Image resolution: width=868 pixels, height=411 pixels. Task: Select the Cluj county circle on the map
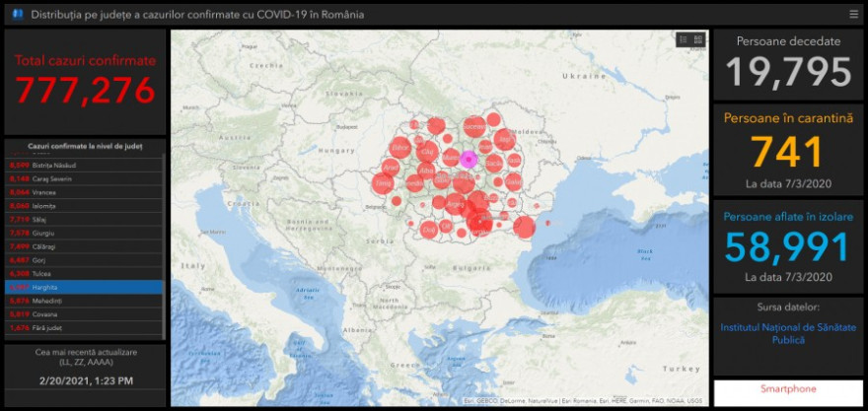coord(427,153)
